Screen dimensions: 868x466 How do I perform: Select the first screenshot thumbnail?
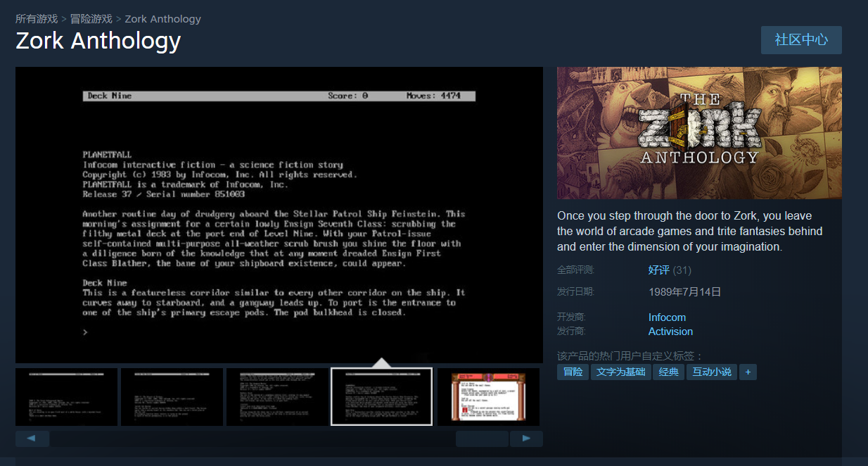coord(66,397)
